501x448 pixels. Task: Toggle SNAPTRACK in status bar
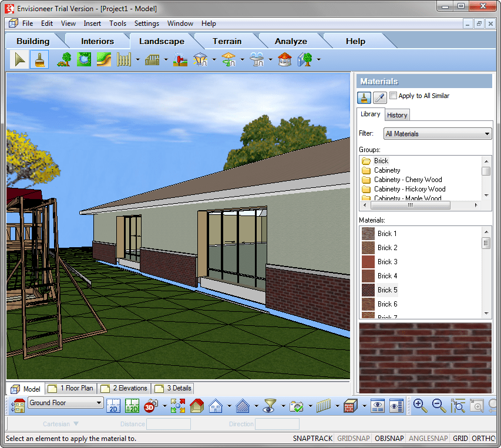click(x=312, y=439)
